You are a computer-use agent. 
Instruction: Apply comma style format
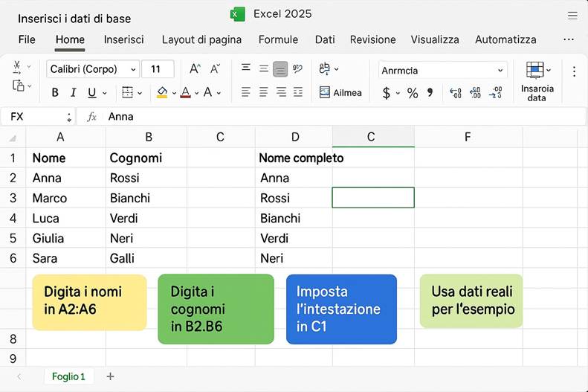[430, 92]
